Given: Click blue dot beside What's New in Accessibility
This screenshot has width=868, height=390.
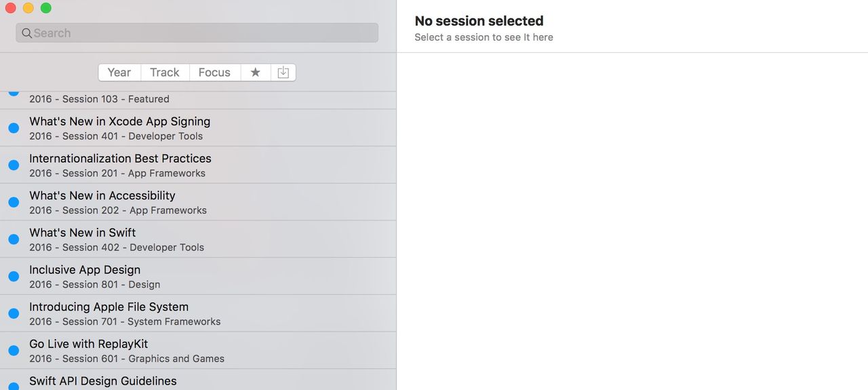Looking at the screenshot, I should click(14, 202).
